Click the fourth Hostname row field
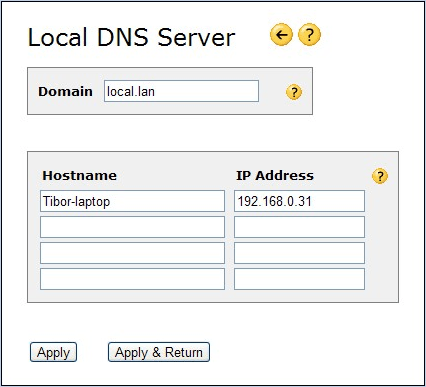The height and width of the screenshot is (387, 426). [x=132, y=279]
